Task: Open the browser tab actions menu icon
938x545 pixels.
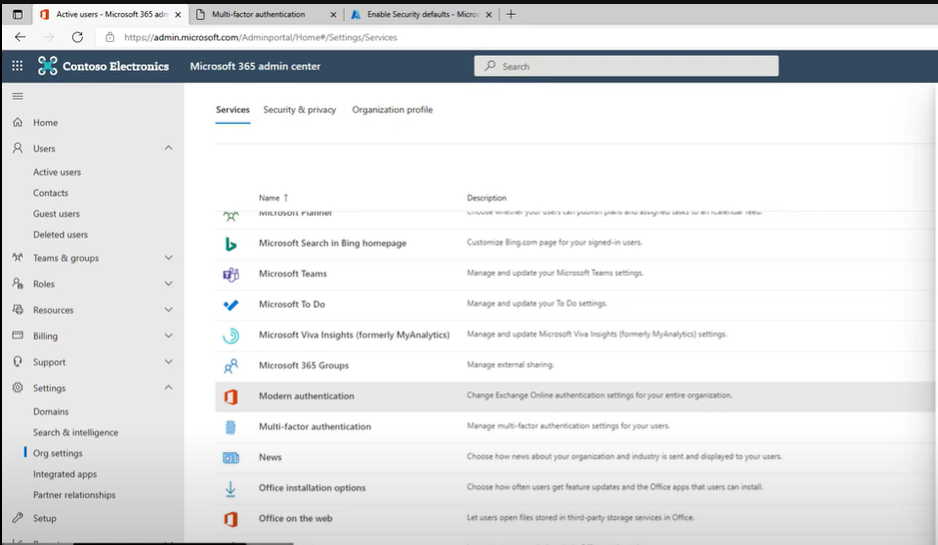Action: (17, 14)
